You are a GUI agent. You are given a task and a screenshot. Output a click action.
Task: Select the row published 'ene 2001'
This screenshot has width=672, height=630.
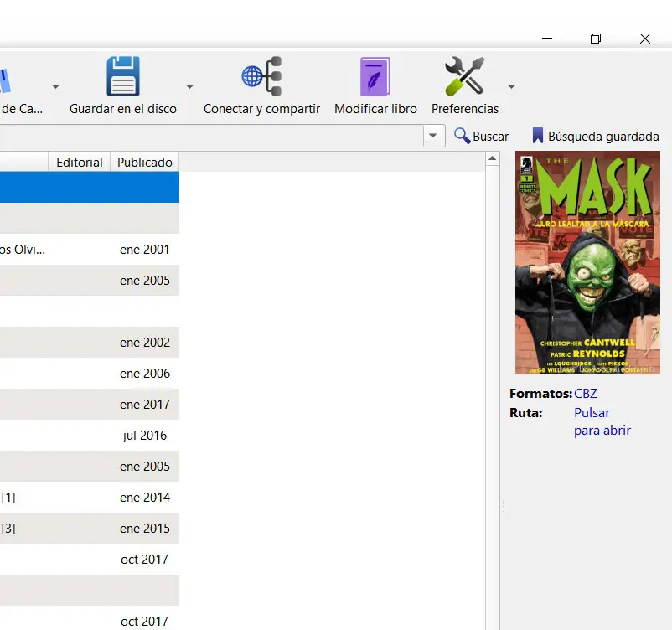point(90,250)
